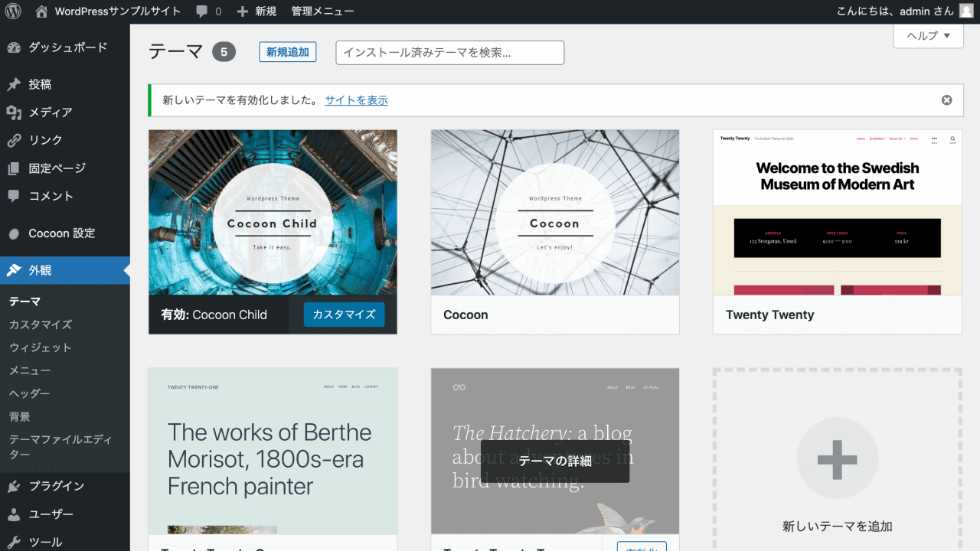Viewport: 980px width, 551px height.
Task: Click the 新規追加 button
Action: 288,52
